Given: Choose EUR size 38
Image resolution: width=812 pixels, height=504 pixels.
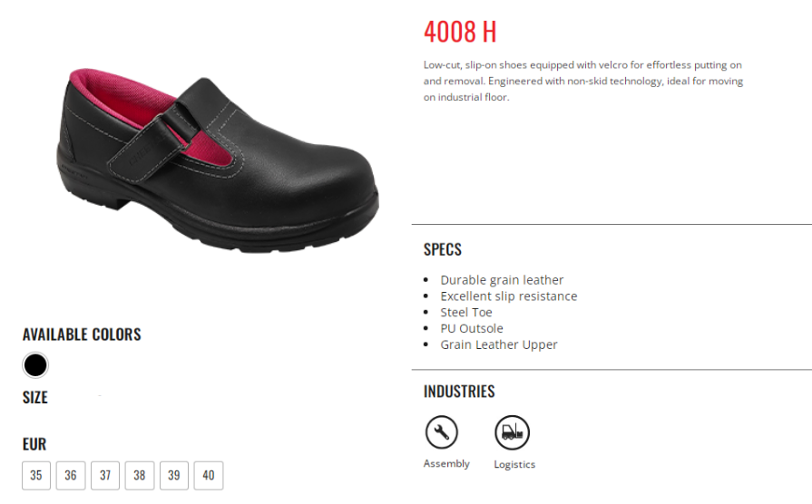Looking at the screenshot, I should coord(140,475).
